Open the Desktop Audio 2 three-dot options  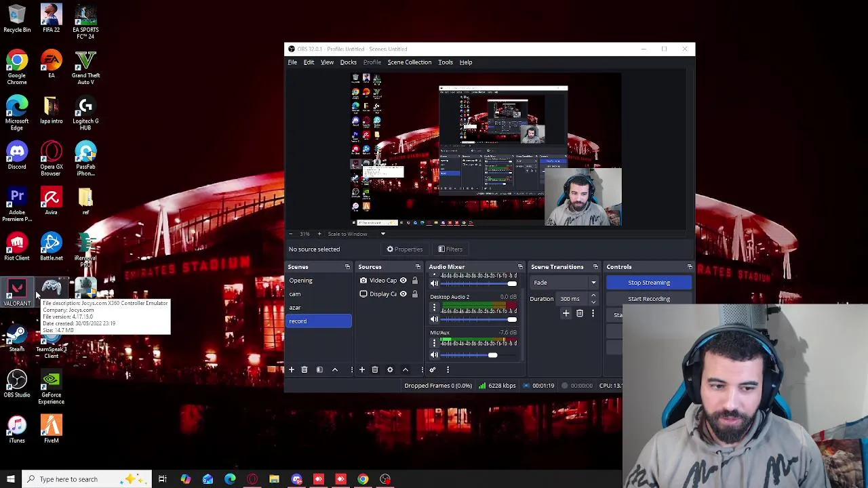pos(435,308)
